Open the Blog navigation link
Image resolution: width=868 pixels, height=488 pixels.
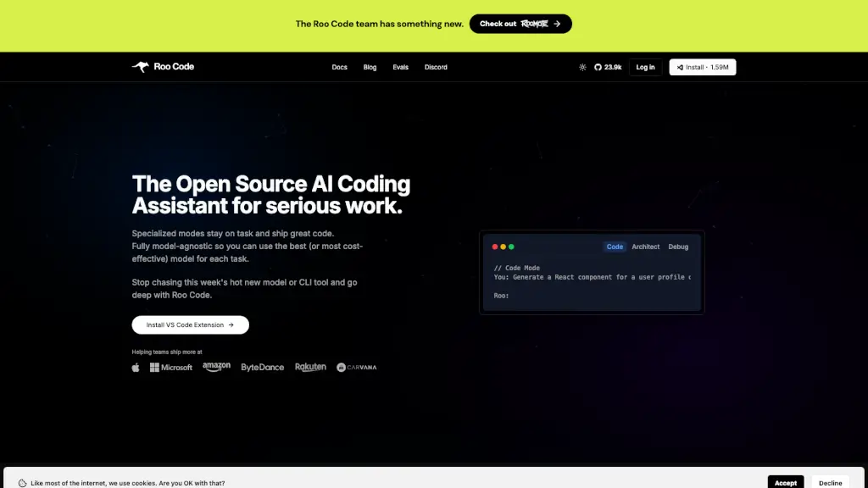(370, 67)
